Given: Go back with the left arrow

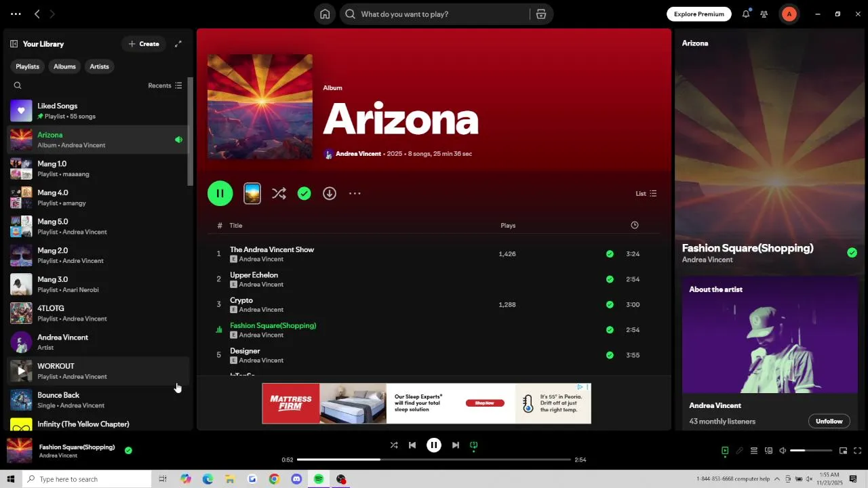Looking at the screenshot, I should point(37,14).
